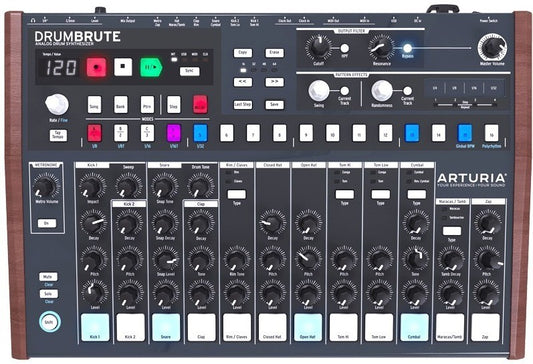Select Song mode
This screenshot has height=364, width=533.
[x=94, y=104]
